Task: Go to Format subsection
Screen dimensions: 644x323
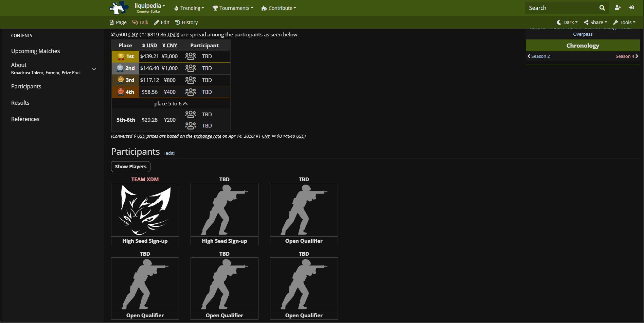Action: point(52,73)
